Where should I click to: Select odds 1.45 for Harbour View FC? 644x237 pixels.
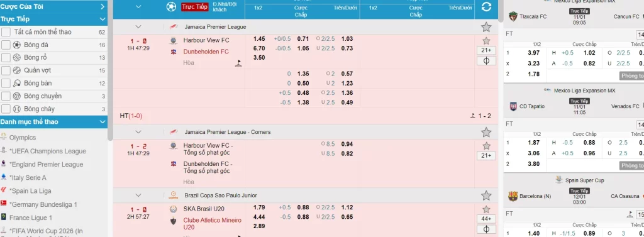[x=259, y=39]
